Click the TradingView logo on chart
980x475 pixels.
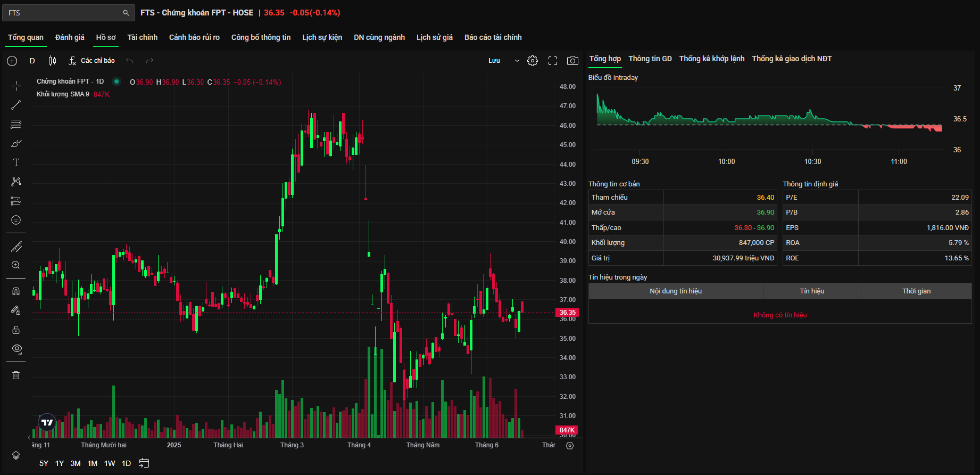pyautogui.click(x=47, y=422)
